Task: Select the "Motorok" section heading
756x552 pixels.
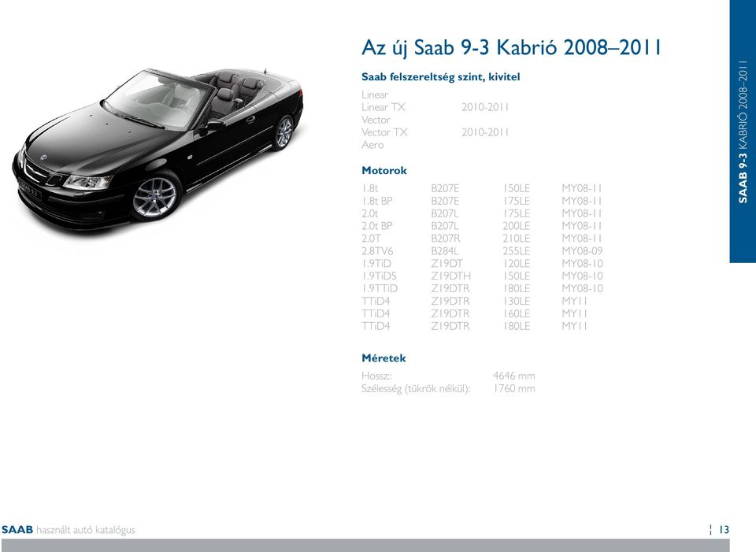Action: pyautogui.click(x=384, y=171)
